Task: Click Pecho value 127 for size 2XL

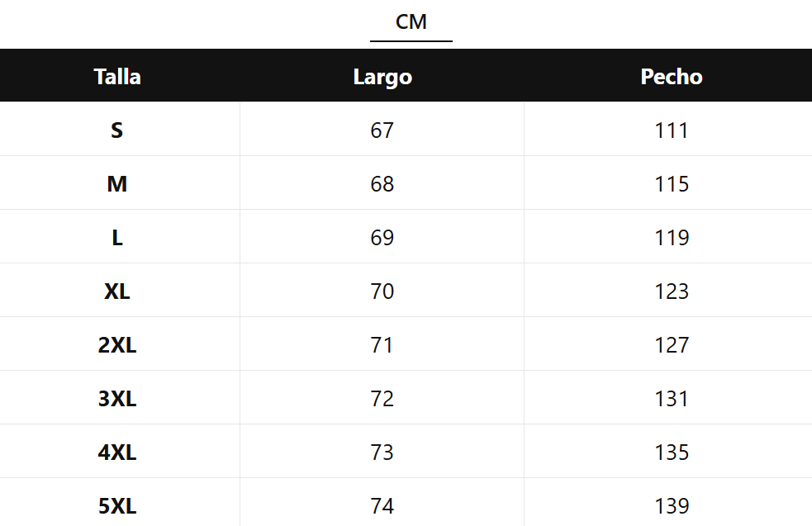Action: point(672,345)
